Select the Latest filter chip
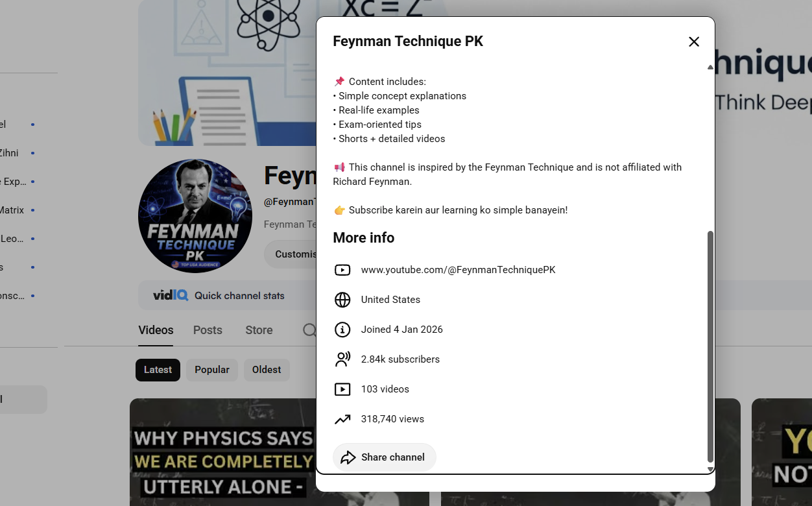 coord(158,370)
